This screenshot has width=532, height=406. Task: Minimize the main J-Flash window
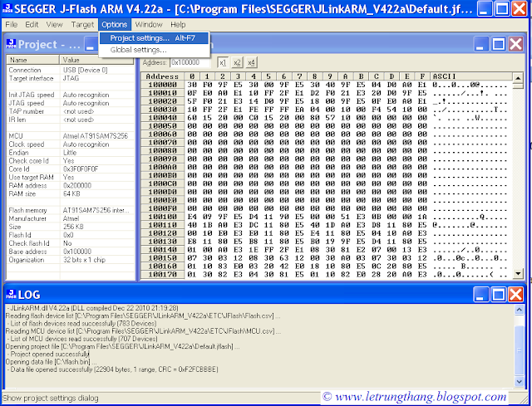click(x=485, y=9)
